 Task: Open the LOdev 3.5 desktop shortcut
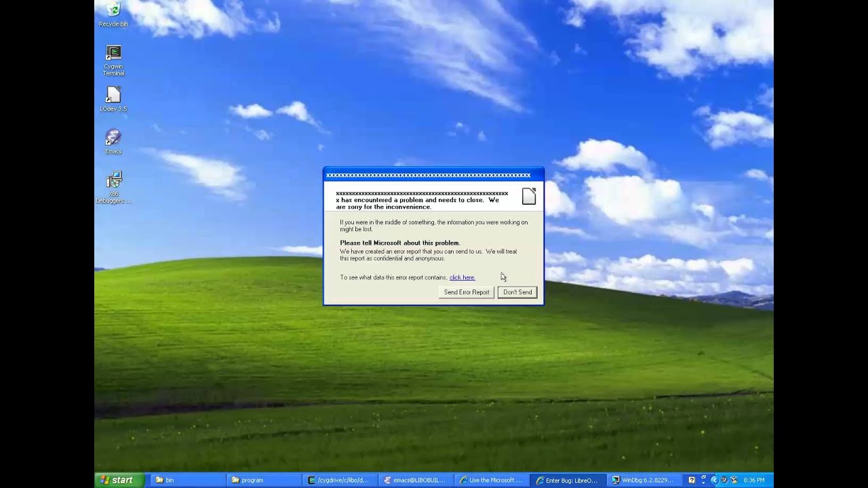(x=113, y=99)
